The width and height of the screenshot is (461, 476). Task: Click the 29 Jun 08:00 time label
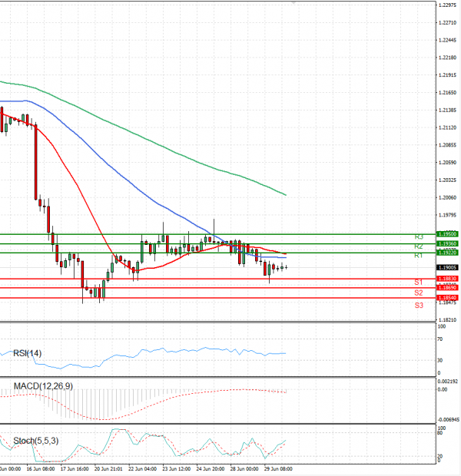click(278, 469)
